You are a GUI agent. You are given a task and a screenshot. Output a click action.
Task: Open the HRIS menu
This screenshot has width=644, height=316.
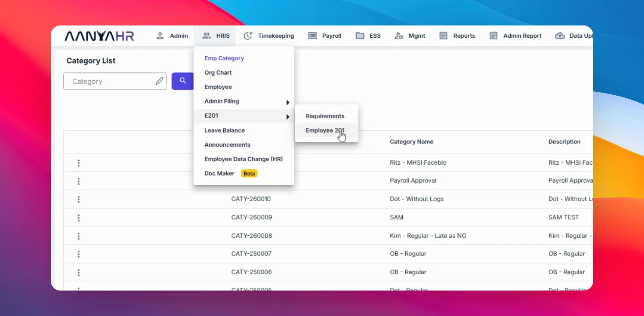point(215,36)
